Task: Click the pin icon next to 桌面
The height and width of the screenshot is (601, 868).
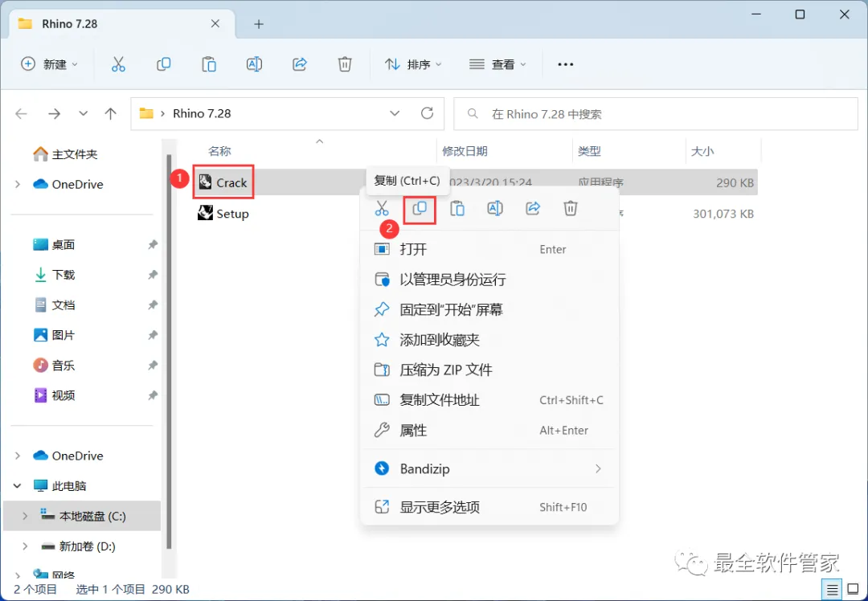Action: point(153,244)
